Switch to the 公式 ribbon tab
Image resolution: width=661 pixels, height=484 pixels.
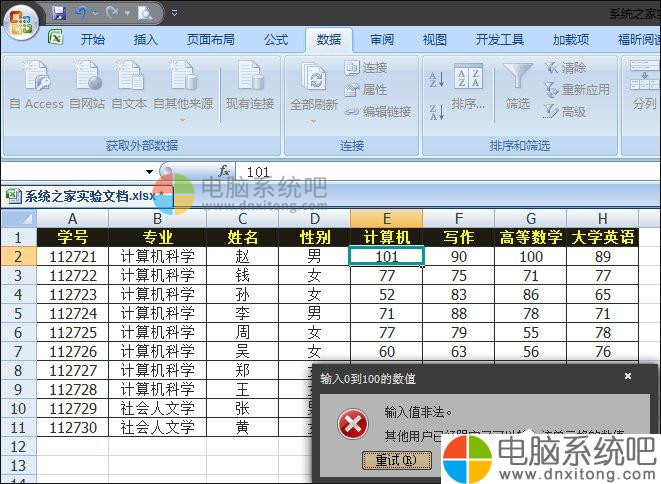click(x=276, y=40)
